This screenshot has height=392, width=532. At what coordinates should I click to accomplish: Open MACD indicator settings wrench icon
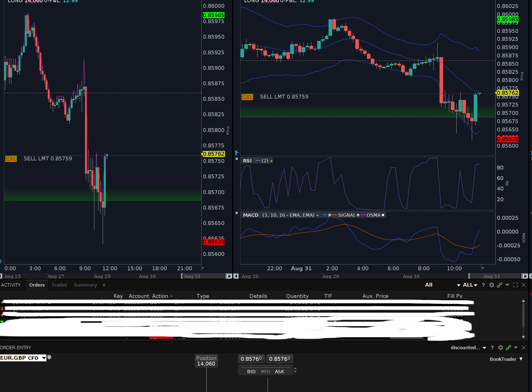(x=317, y=215)
